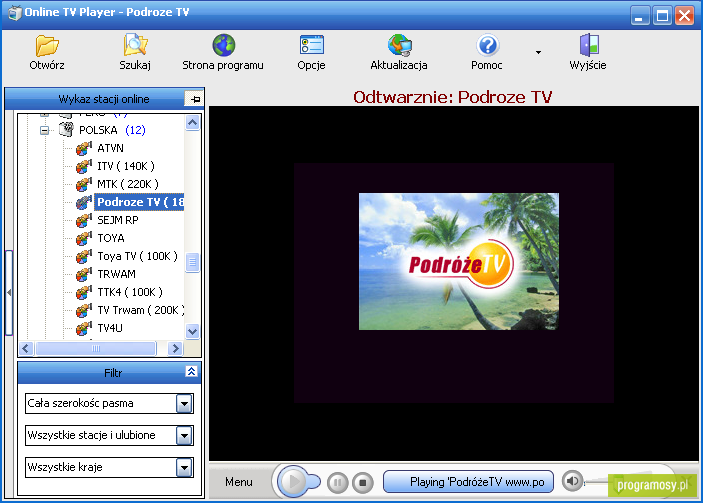The height and width of the screenshot is (503, 703).
Task: Select ATVN station icon
Action: tap(83, 148)
